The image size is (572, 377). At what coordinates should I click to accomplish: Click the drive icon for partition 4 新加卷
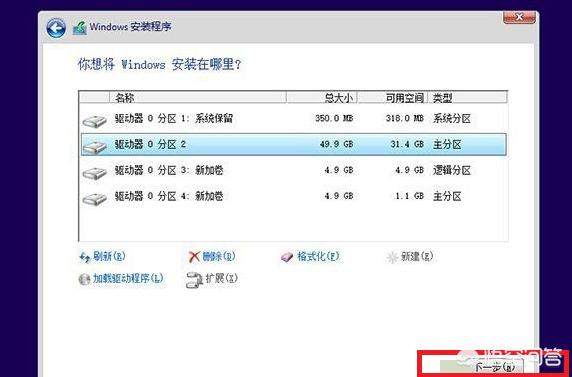[94, 199]
